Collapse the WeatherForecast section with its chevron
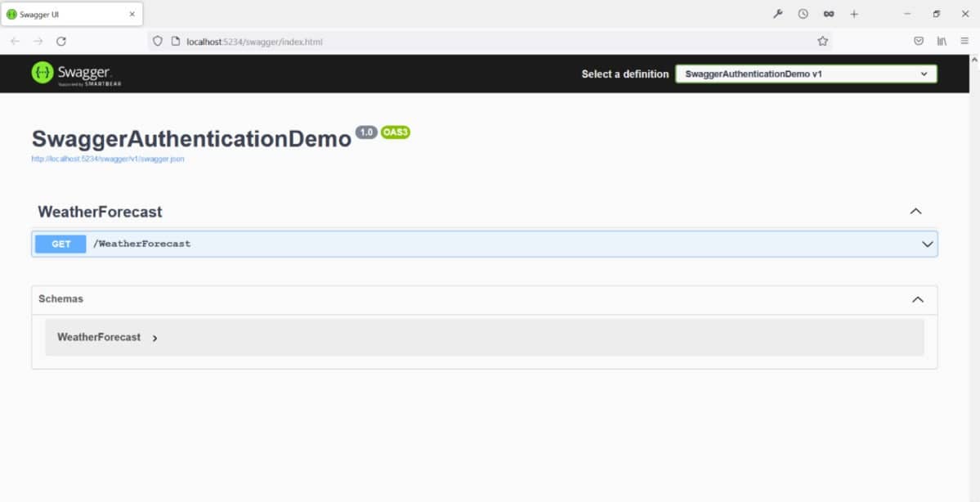This screenshot has height=502, width=980. click(x=915, y=212)
